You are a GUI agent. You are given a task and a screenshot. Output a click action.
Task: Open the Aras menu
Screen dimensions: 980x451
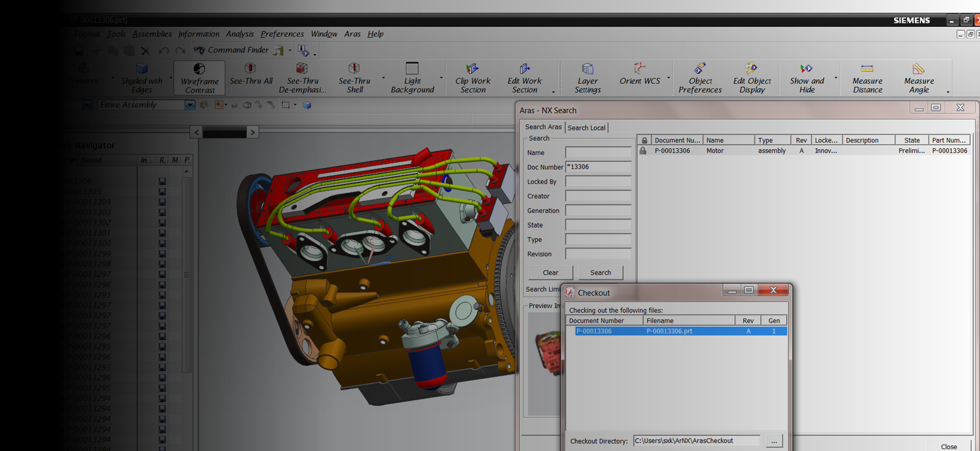352,34
